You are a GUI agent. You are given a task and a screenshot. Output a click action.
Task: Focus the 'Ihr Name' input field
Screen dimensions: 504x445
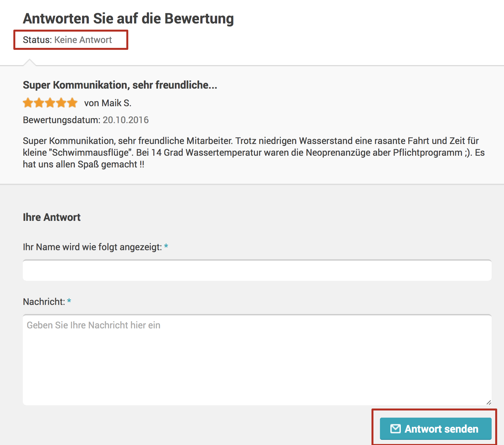point(257,270)
